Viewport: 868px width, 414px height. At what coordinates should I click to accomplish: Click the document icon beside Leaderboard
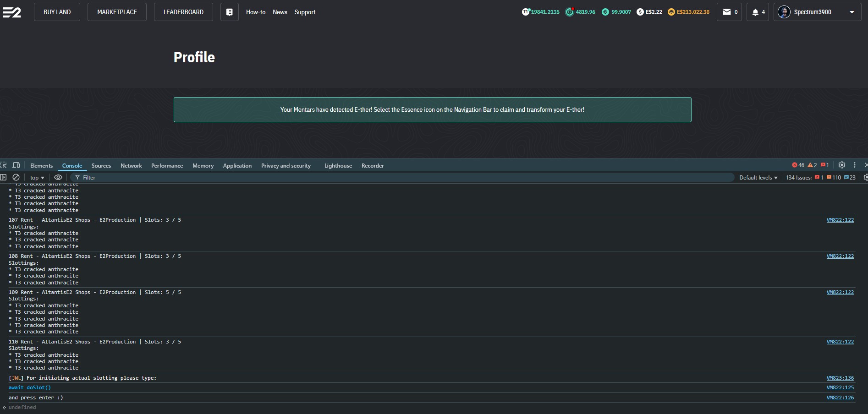pos(229,12)
